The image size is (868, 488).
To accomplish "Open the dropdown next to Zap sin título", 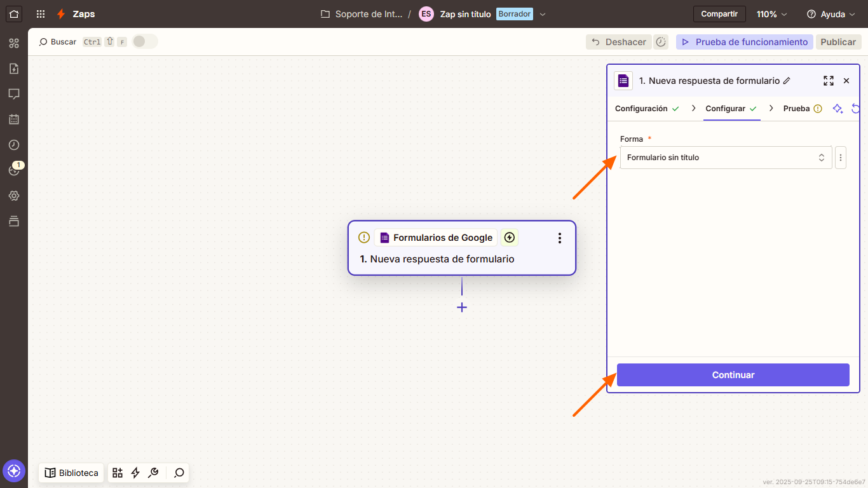I will coord(543,13).
